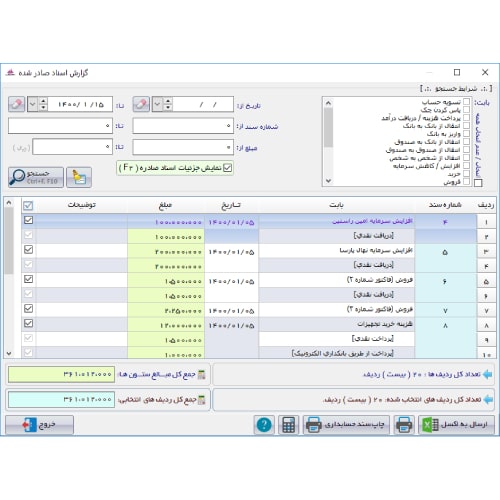Screen dimensions: 500x500
Task: Click the eraser icon beside the تاریخ از field
Action: pyautogui.click(x=141, y=104)
